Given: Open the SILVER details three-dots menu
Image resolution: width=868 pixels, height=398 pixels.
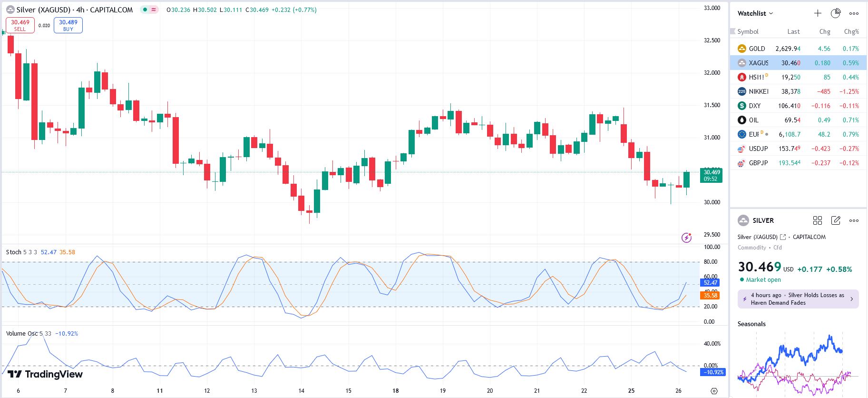Looking at the screenshot, I should pos(854,220).
